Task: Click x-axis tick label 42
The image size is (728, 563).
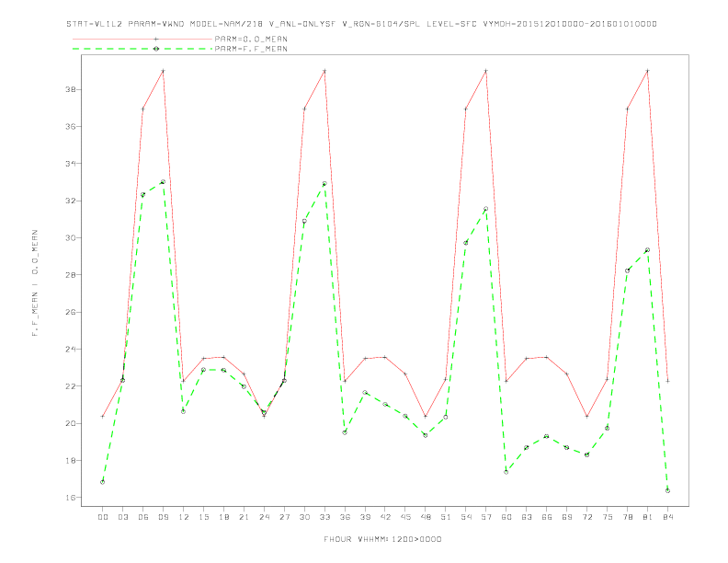Action: point(385,517)
